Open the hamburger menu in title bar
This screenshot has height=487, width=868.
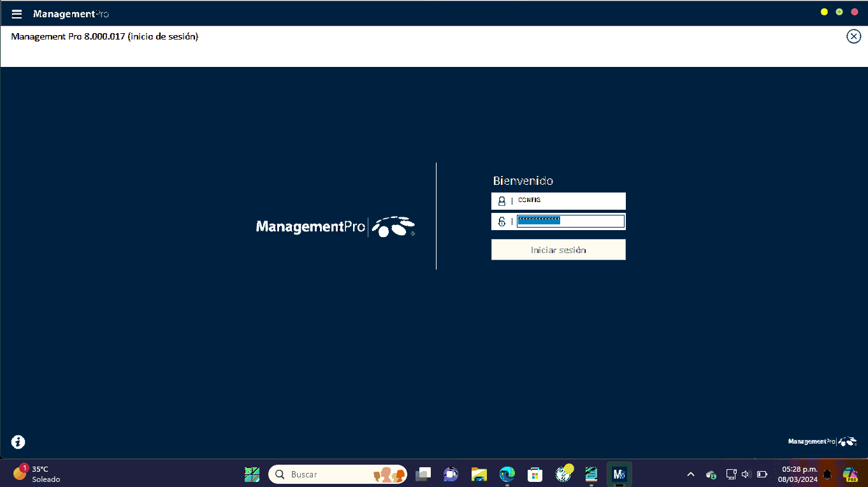(17, 14)
